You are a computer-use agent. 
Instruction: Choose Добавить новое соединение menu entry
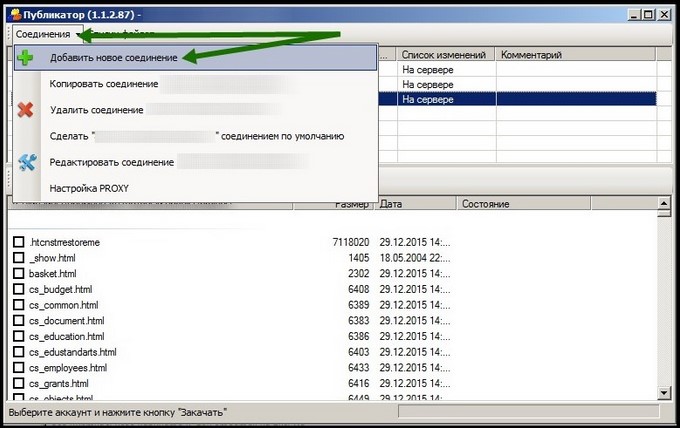point(113,58)
